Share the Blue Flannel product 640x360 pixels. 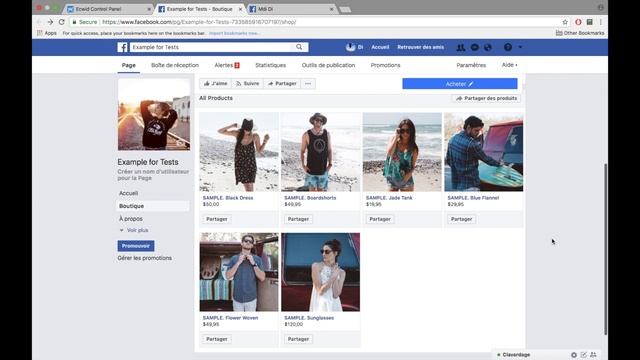[462, 219]
